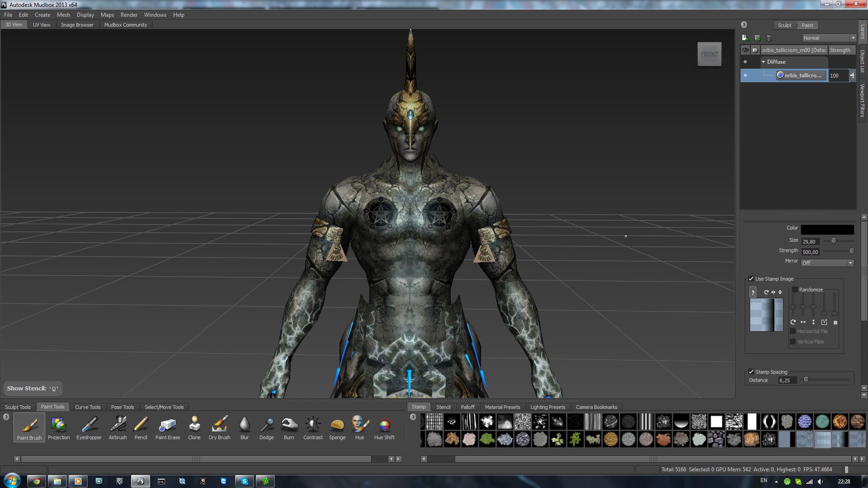This screenshot has height=488, width=868.
Task: Click the black Color swatch
Action: tap(827, 230)
